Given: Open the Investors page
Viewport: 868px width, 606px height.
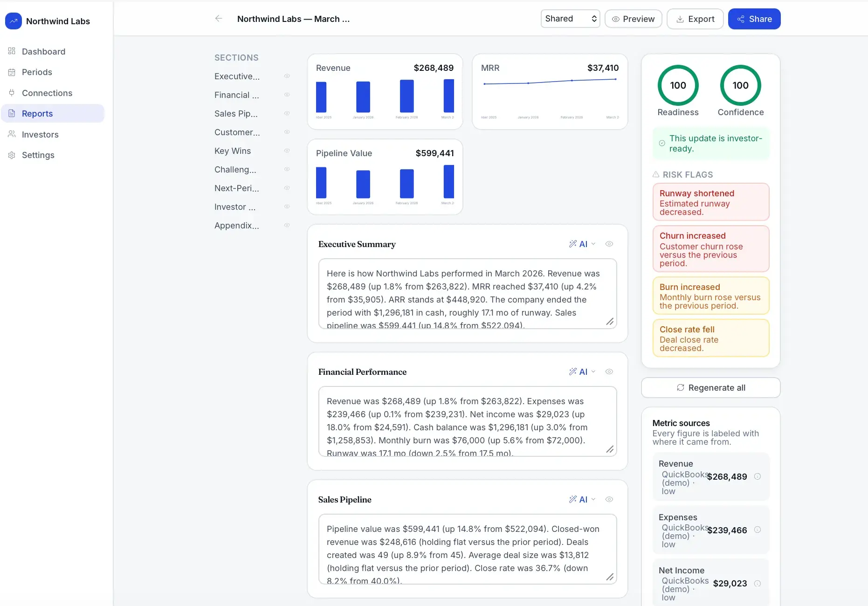Looking at the screenshot, I should click(53, 134).
